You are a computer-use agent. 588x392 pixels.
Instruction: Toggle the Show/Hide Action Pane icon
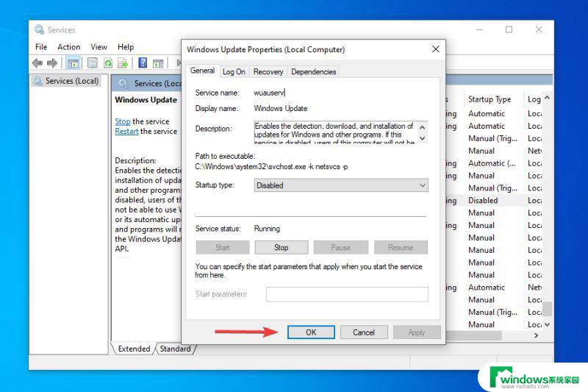[158, 63]
